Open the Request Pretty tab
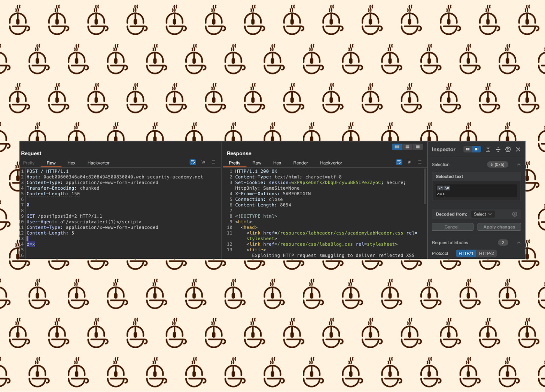This screenshot has height=392, width=545. pos(29,163)
